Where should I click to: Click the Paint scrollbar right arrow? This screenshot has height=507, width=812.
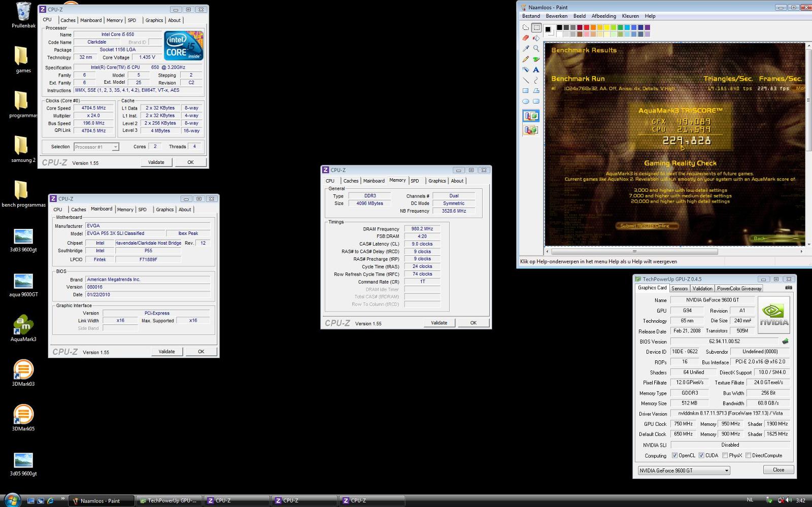801,251
